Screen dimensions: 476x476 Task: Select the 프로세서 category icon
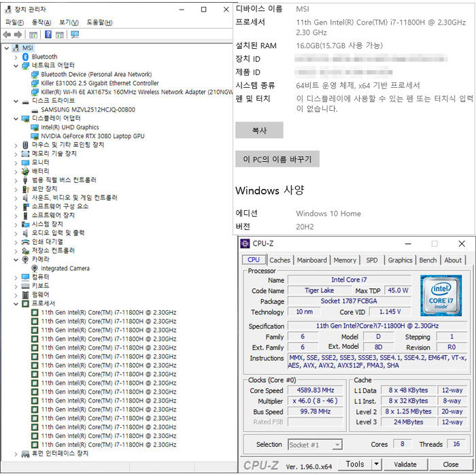[26, 303]
